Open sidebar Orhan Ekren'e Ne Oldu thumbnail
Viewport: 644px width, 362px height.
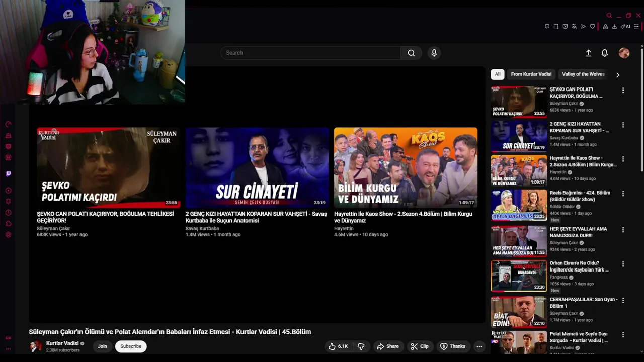[x=519, y=276]
